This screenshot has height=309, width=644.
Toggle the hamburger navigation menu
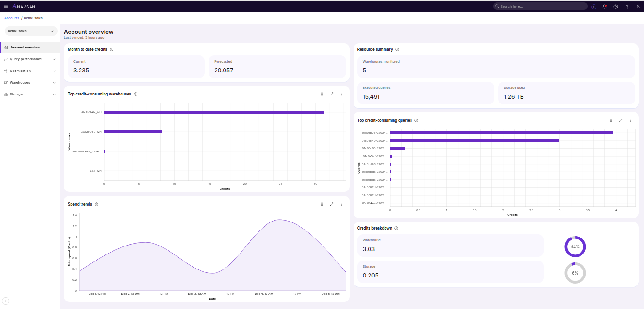click(6, 6)
